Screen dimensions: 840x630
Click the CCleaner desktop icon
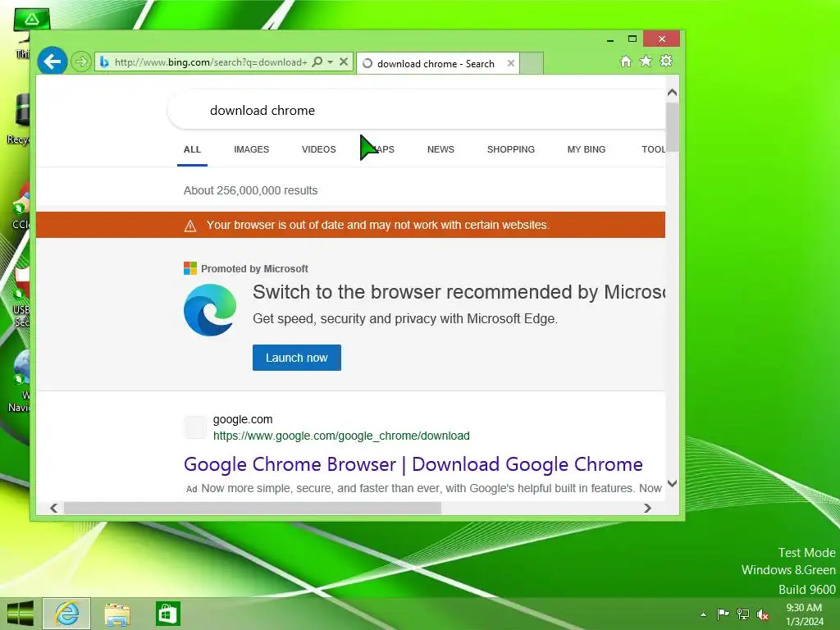tap(21, 206)
